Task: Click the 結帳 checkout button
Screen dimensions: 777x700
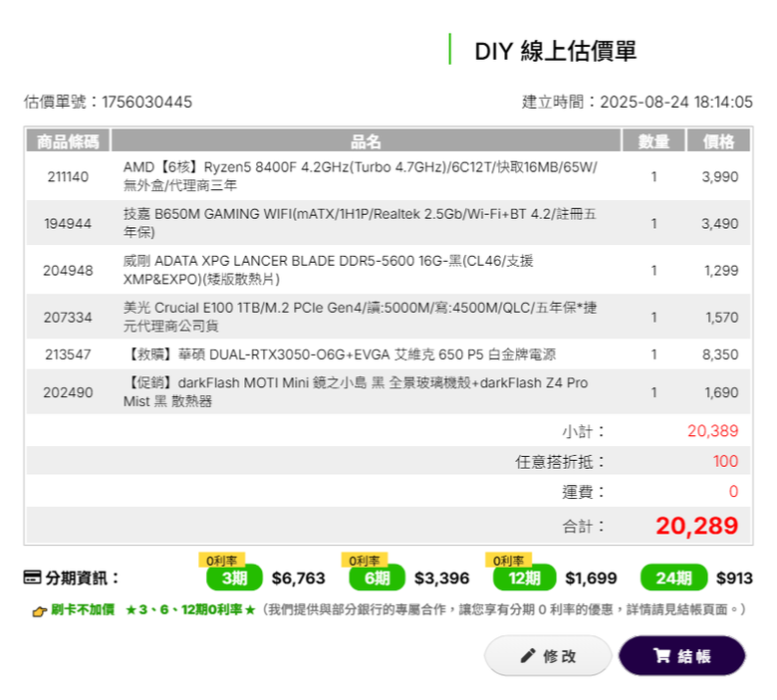Action: tap(681, 655)
